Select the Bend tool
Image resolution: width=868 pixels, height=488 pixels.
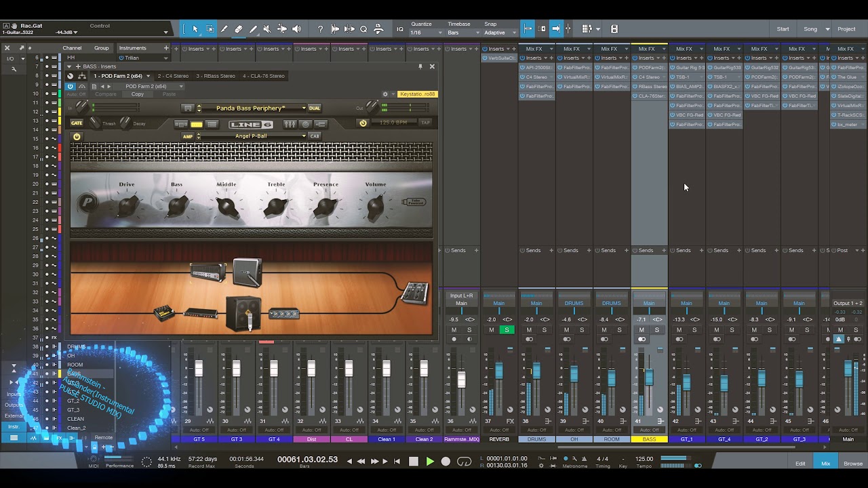282,29
